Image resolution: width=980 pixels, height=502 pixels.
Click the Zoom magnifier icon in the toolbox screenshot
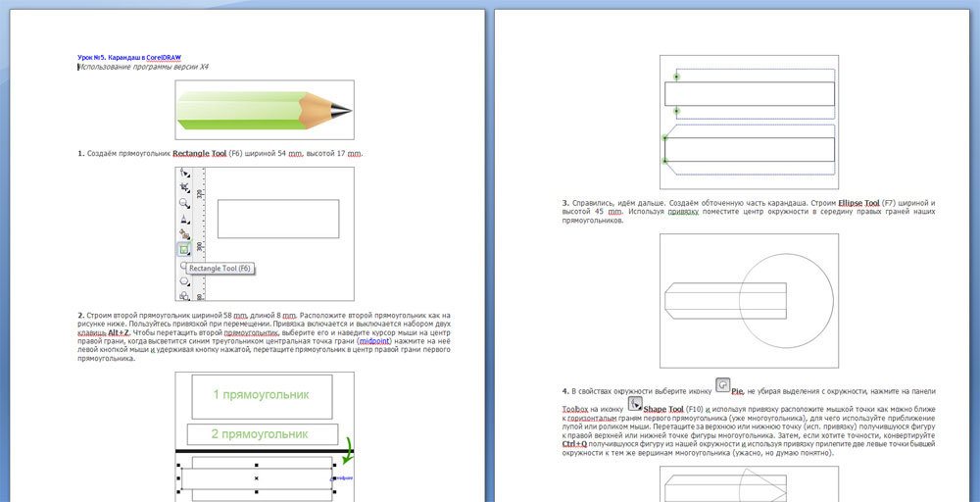(184, 203)
